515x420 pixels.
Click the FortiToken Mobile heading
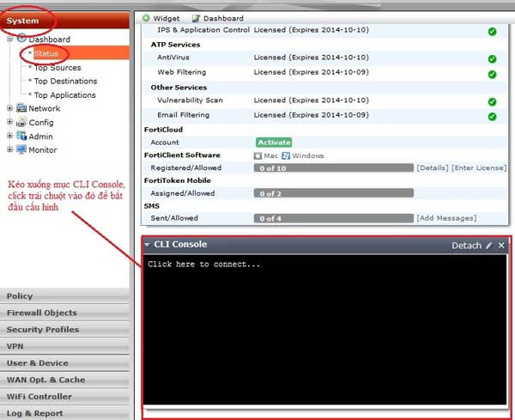178,180
